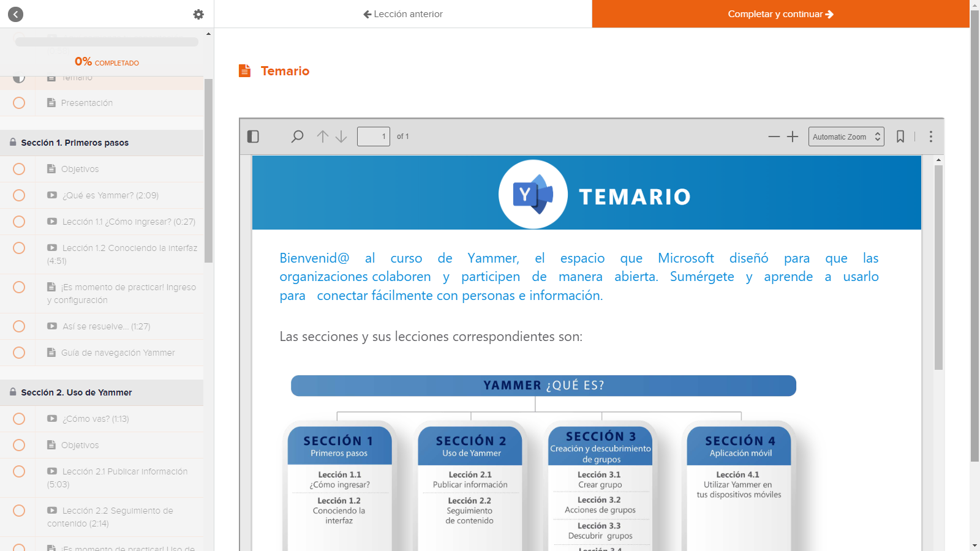The width and height of the screenshot is (980, 551).
Task: Toggle completion circle for Objetivos in Sección 1
Action: coord(19,169)
